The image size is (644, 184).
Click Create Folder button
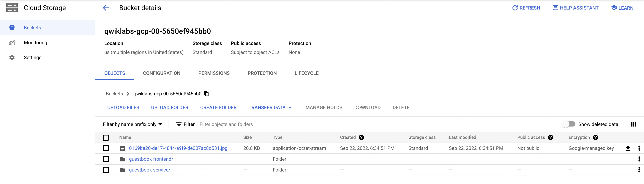(218, 108)
